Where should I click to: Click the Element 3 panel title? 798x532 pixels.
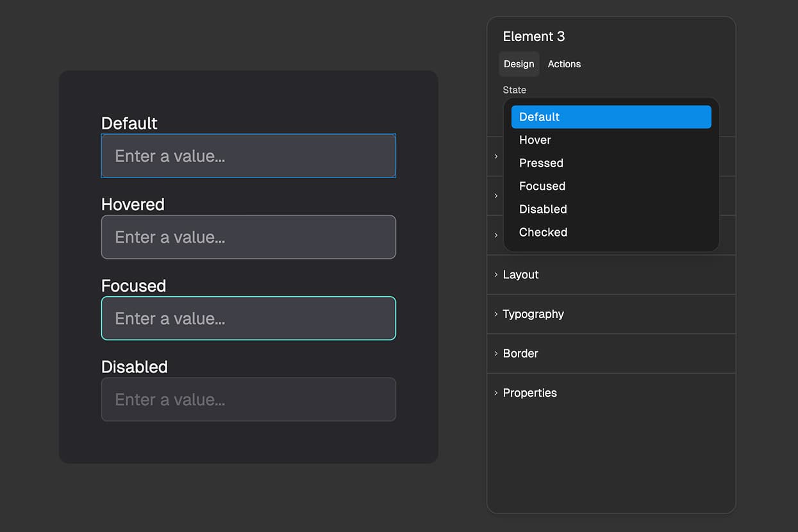tap(534, 37)
